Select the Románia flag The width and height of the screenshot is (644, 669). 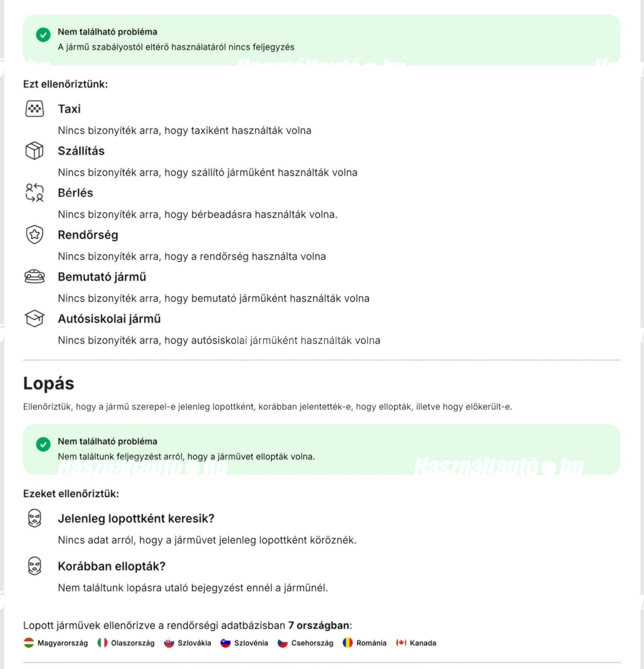coord(347,643)
